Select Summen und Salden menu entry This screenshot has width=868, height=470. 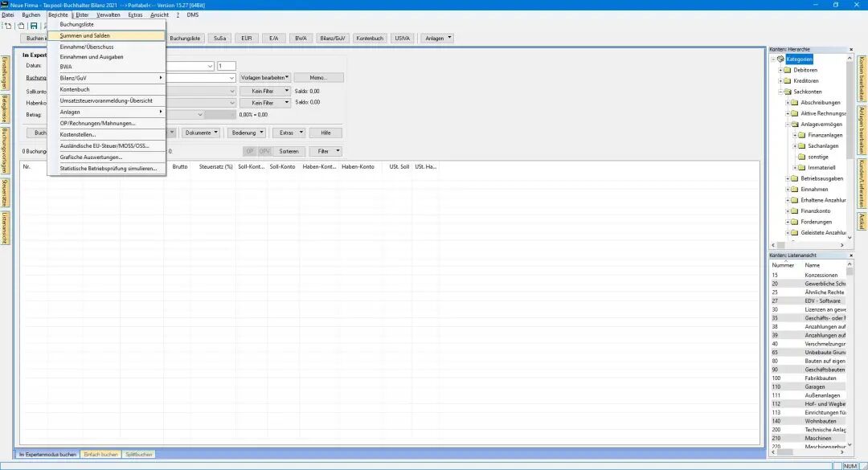(x=106, y=35)
